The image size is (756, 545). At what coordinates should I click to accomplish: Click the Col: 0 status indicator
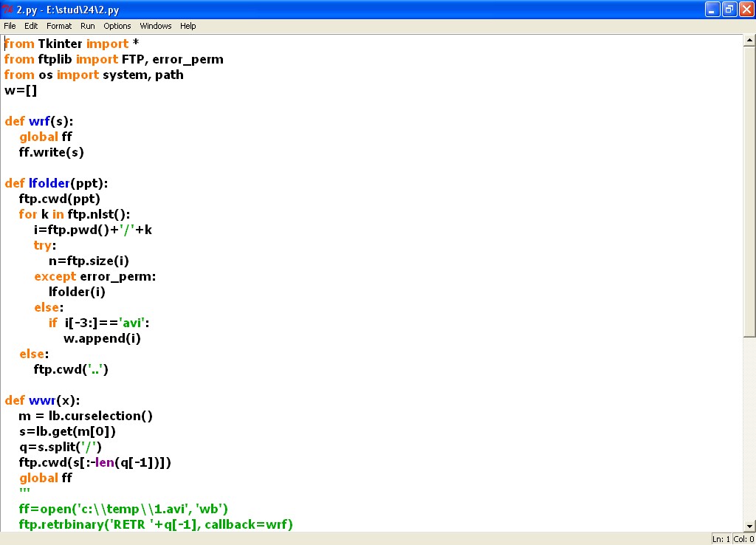[743, 539]
